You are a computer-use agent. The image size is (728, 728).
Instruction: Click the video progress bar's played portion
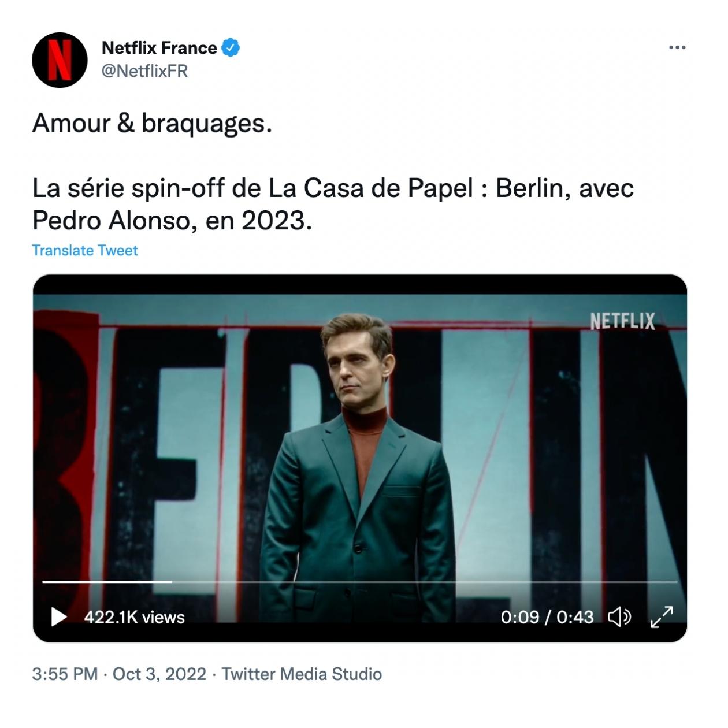(107, 581)
